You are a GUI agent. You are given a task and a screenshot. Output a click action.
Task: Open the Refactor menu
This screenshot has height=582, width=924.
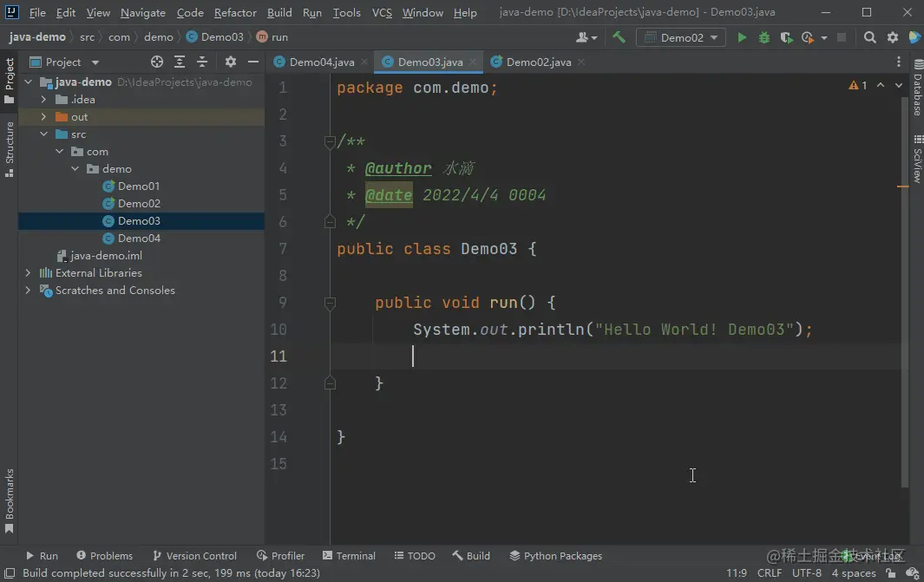point(235,13)
